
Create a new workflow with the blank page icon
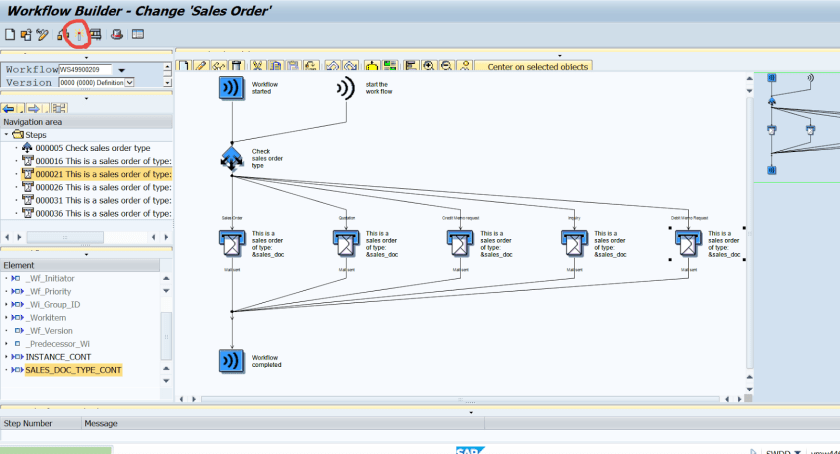[x=10, y=35]
